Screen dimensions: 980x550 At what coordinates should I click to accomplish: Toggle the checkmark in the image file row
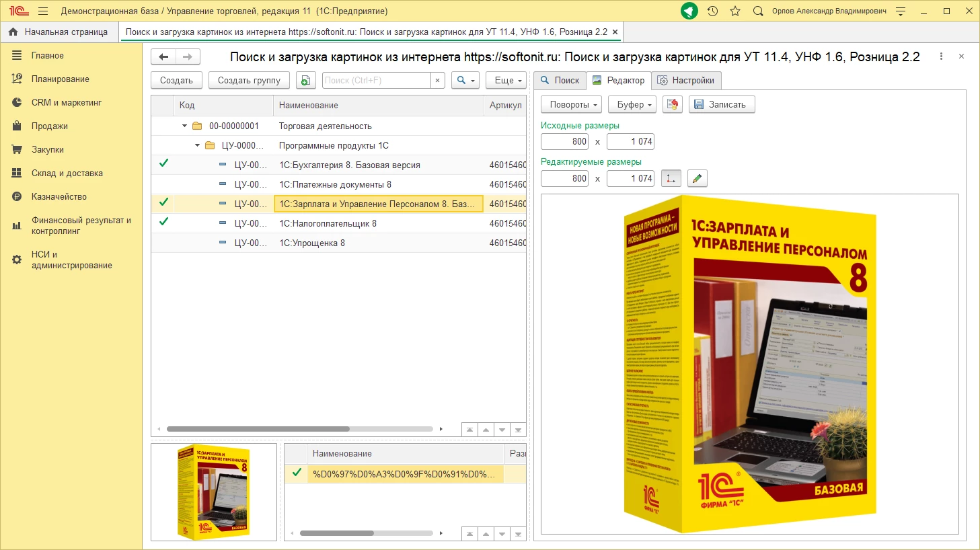point(297,473)
